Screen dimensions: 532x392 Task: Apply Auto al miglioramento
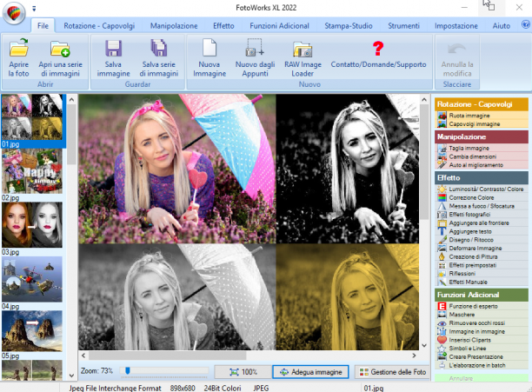coord(482,165)
